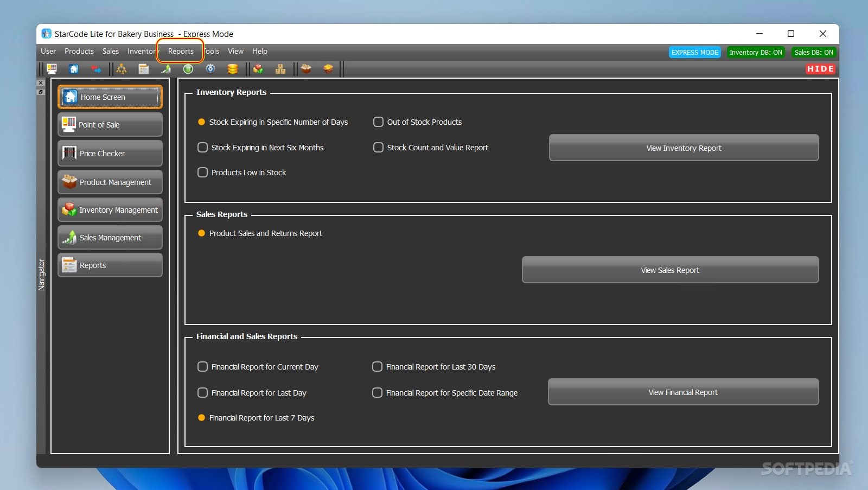The width and height of the screenshot is (868, 490).
Task: Click the Sales Reports group heading
Action: coord(221,214)
